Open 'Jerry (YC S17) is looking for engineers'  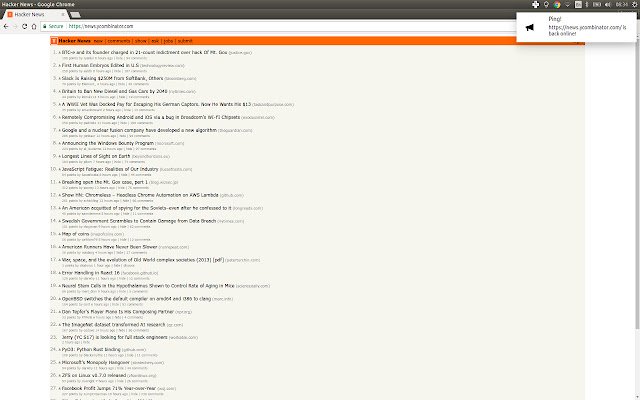(x=114, y=337)
